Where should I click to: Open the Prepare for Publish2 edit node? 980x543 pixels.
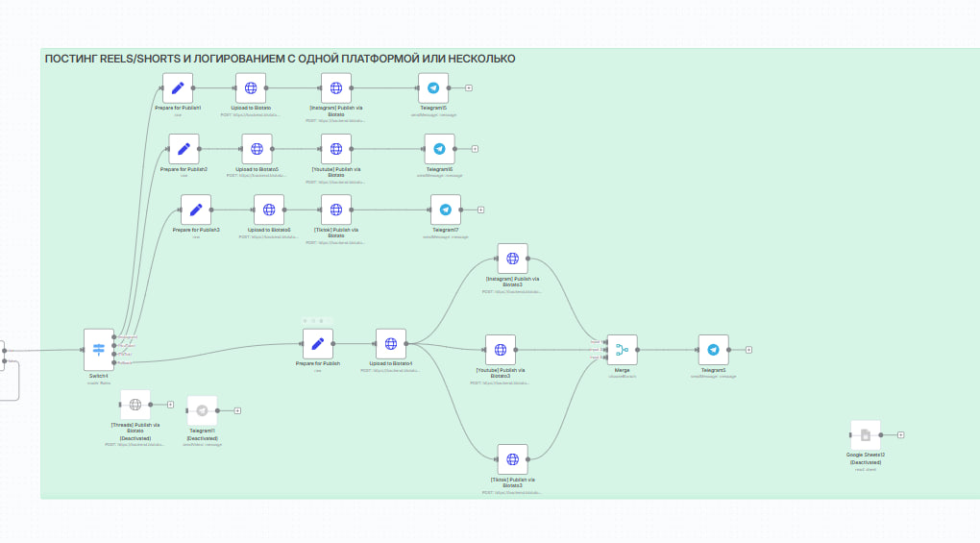184,149
